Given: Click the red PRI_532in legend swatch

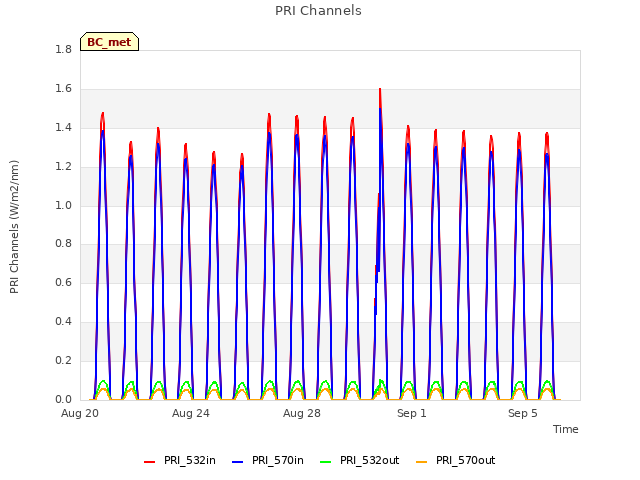Looking at the screenshot, I should (x=149, y=461).
